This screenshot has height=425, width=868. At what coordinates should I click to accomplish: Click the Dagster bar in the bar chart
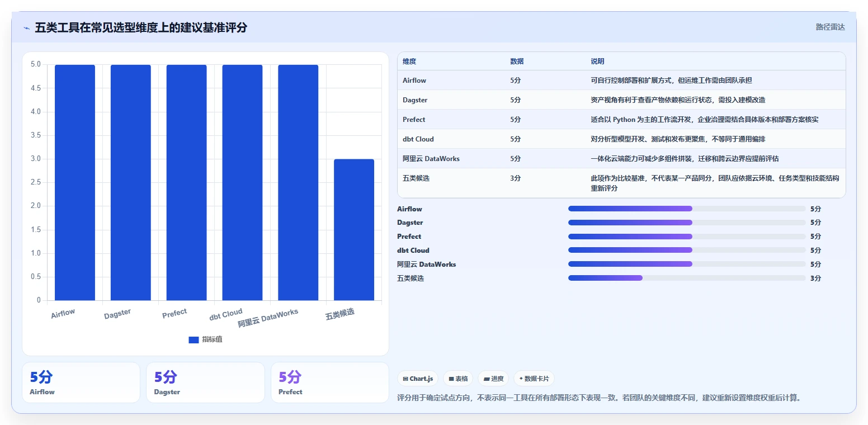coord(131,183)
